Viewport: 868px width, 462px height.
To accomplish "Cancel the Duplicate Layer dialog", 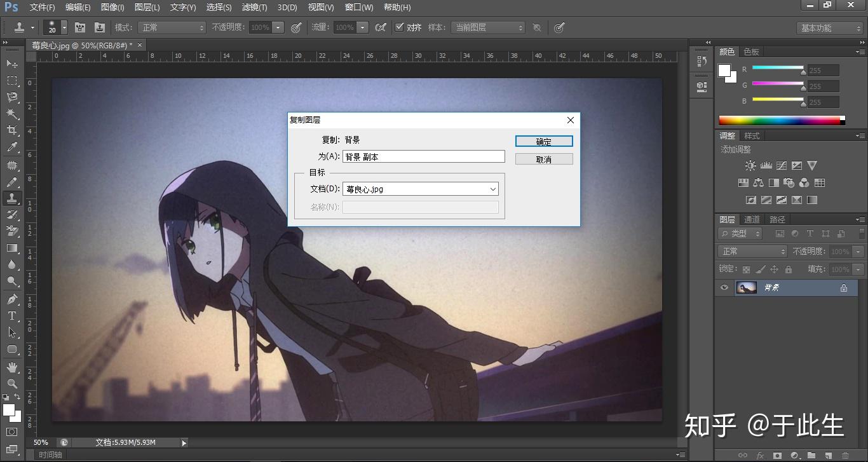I will 544,159.
